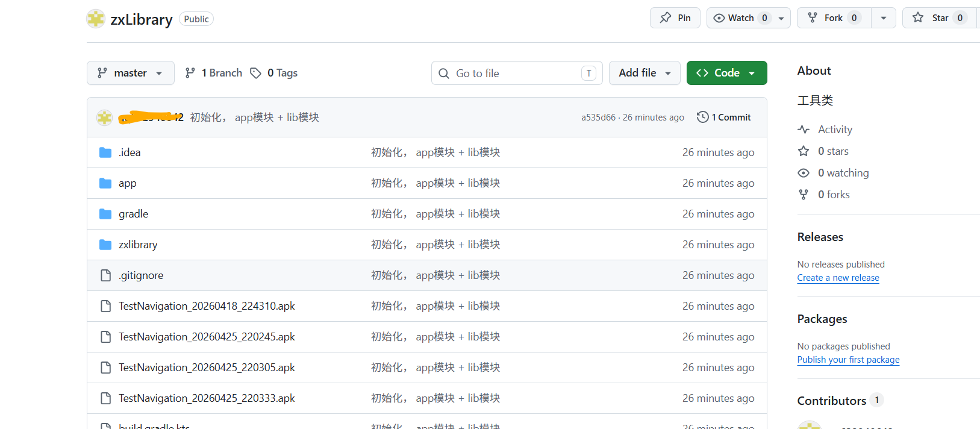Viewport: 980px width, 429px height.
Task: Click the Watch eye button
Action: [740, 18]
